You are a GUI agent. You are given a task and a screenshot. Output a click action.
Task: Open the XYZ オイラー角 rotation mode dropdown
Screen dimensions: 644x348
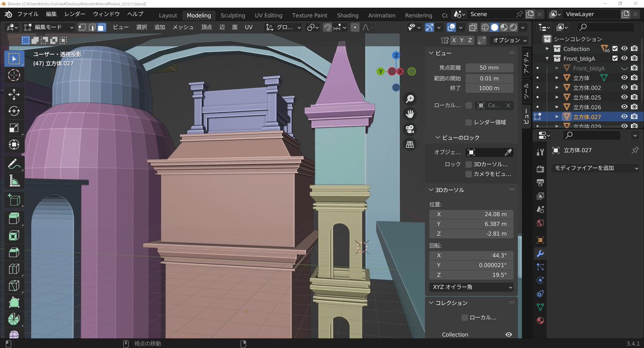[471, 287]
